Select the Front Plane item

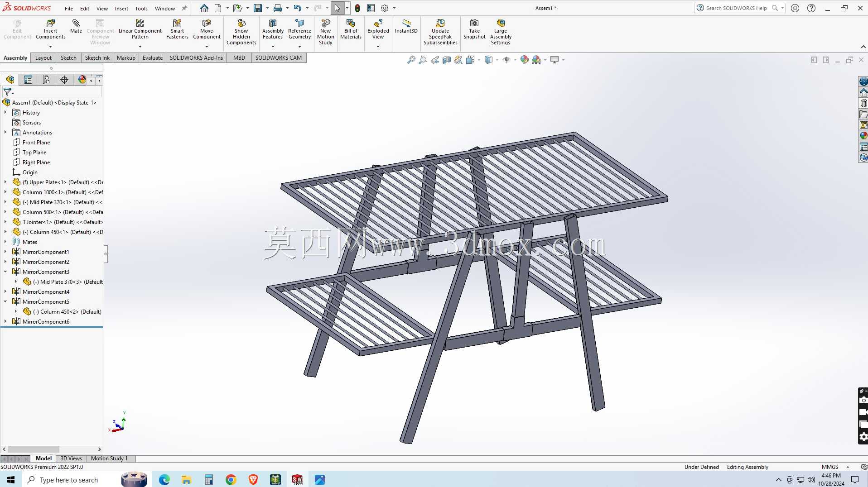tap(36, 142)
